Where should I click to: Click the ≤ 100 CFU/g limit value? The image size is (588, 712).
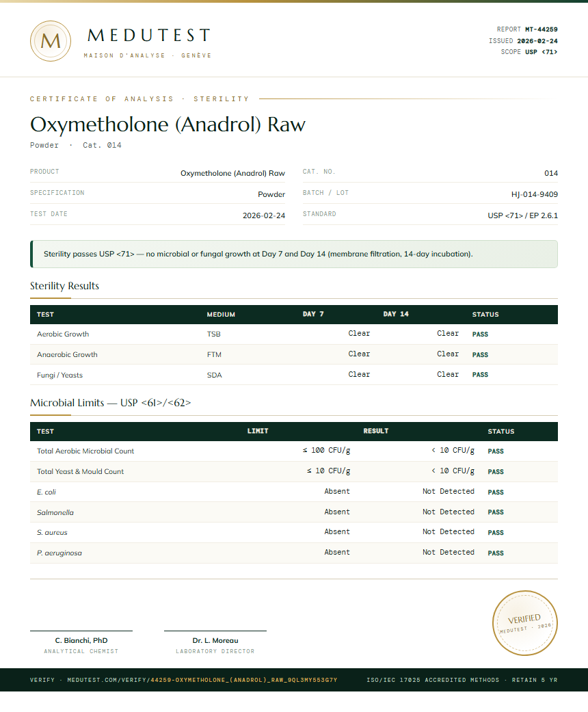tap(326, 451)
